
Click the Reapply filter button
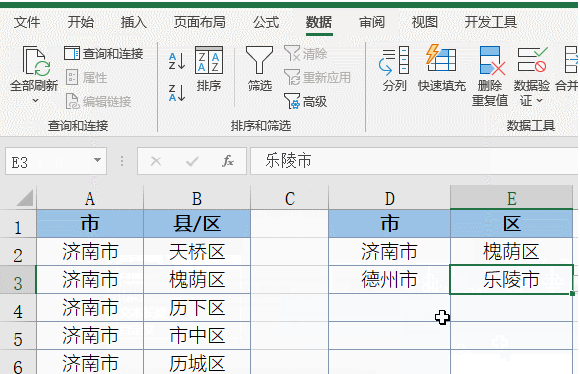point(317,77)
